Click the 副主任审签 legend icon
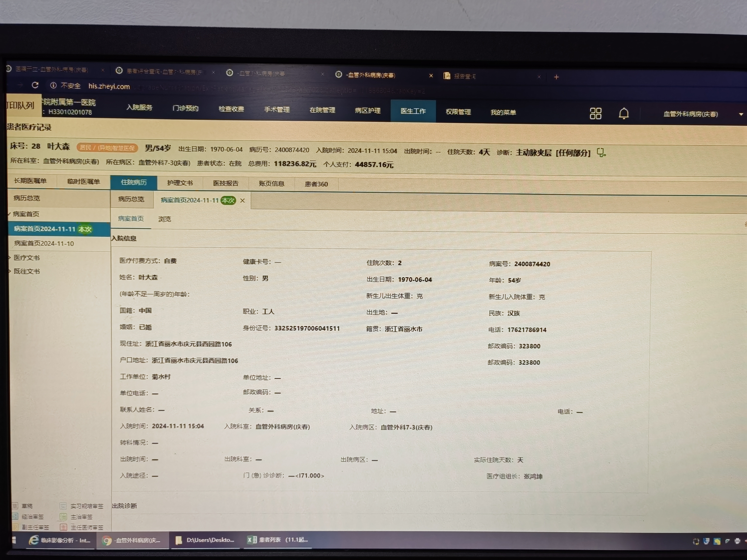Viewport: 747px width, 560px height. pos(15,527)
